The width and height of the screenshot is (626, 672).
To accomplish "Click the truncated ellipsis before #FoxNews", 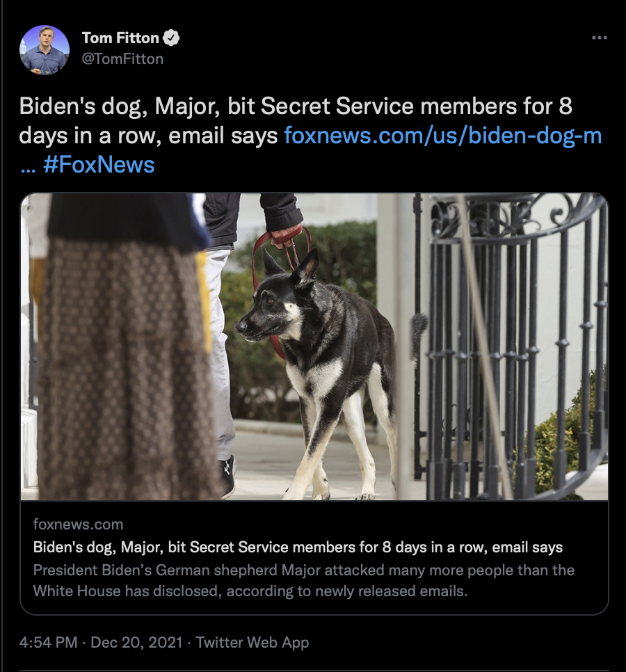I will (x=28, y=167).
